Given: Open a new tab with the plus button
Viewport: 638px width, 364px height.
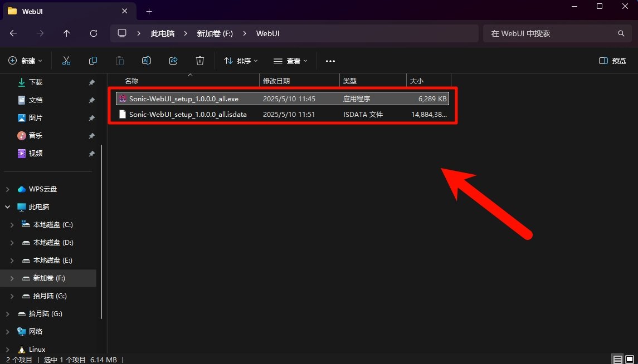Looking at the screenshot, I should tap(148, 11).
